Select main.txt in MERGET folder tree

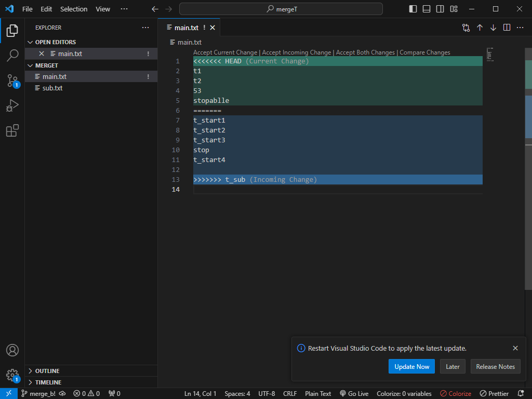[91, 77]
